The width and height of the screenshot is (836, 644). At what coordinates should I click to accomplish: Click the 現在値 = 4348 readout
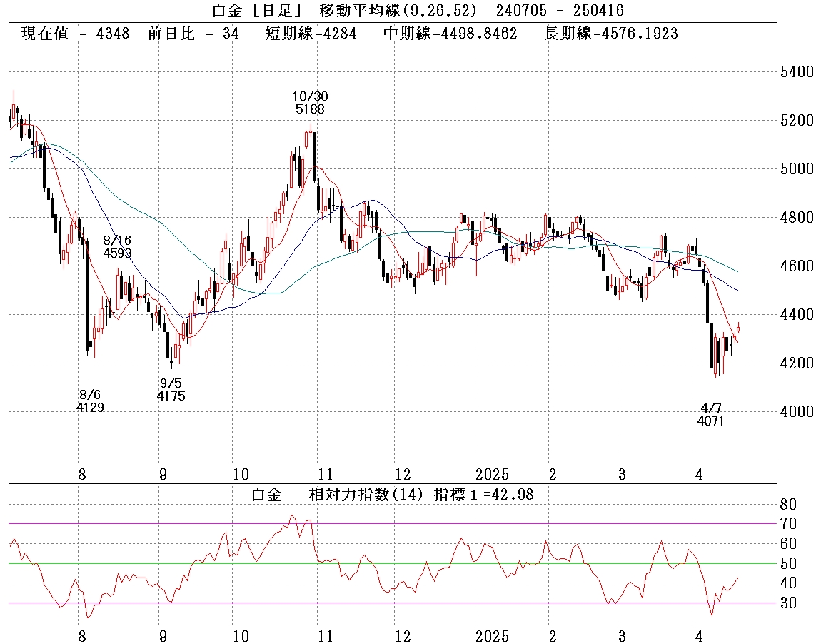pyautogui.click(x=75, y=34)
